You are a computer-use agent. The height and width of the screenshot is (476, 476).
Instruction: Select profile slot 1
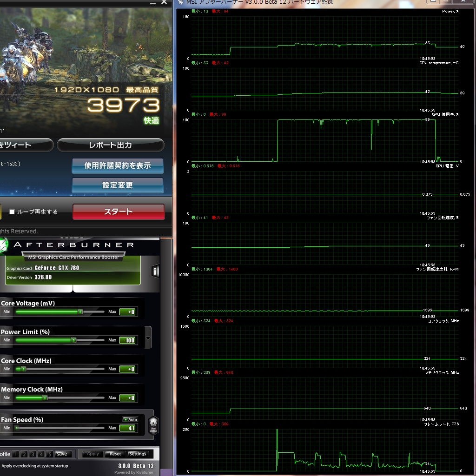(16, 454)
